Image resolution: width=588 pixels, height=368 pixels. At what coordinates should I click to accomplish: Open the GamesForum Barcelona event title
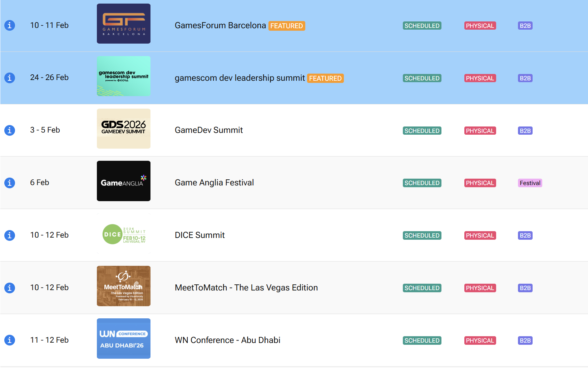point(220,25)
